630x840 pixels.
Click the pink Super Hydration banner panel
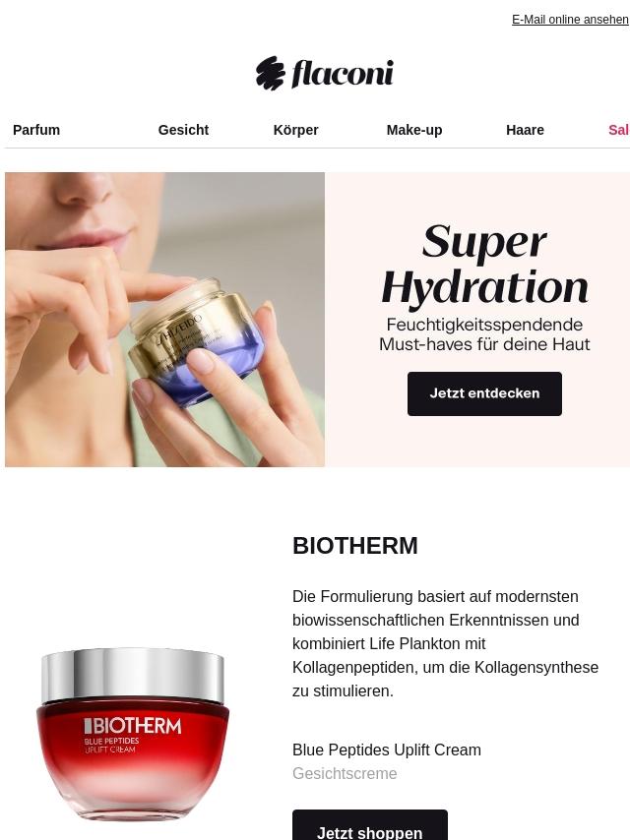pyautogui.click(x=477, y=320)
